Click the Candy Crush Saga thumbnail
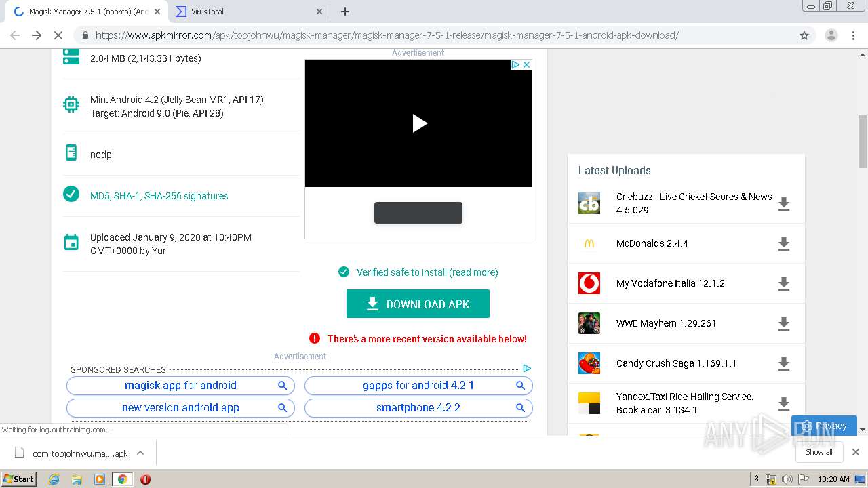Viewport: 868px width, 488px height. click(589, 363)
